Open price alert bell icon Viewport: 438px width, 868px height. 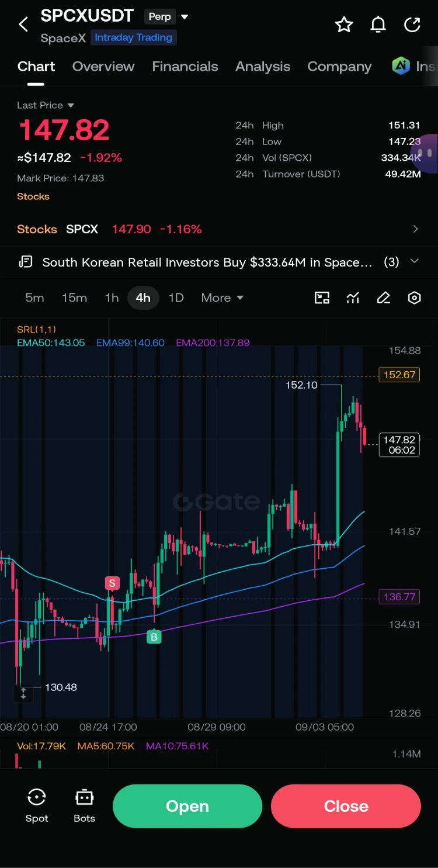coord(378,25)
